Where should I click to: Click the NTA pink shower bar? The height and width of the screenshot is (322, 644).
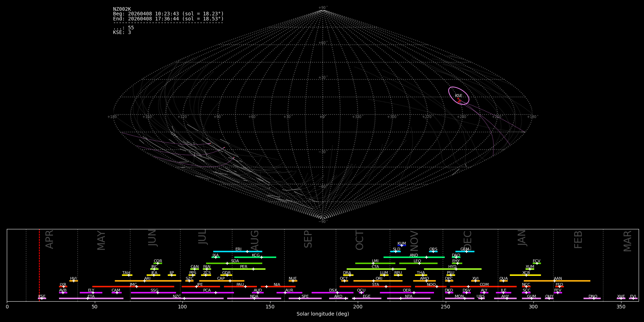click(409, 298)
